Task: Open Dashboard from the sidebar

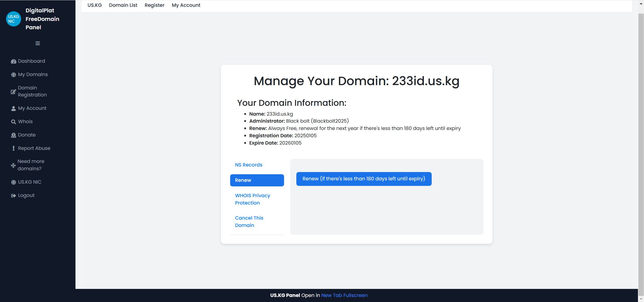Action: pos(31,61)
